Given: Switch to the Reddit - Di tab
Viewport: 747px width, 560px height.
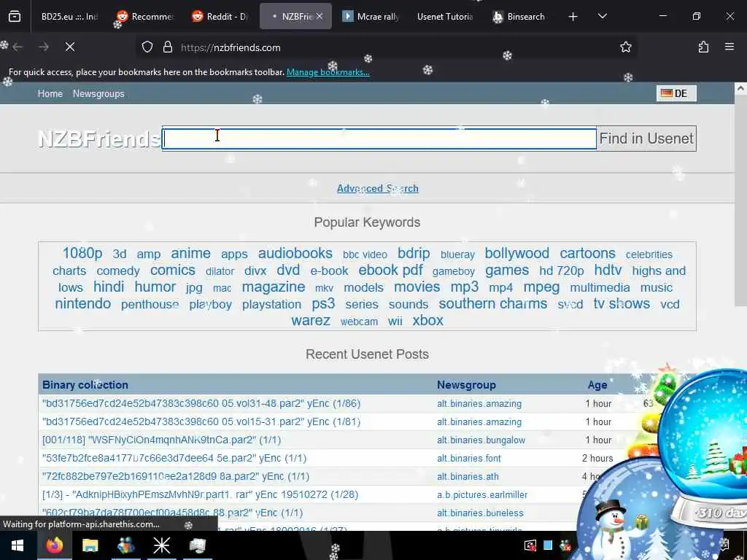Looking at the screenshot, I should coord(220,17).
